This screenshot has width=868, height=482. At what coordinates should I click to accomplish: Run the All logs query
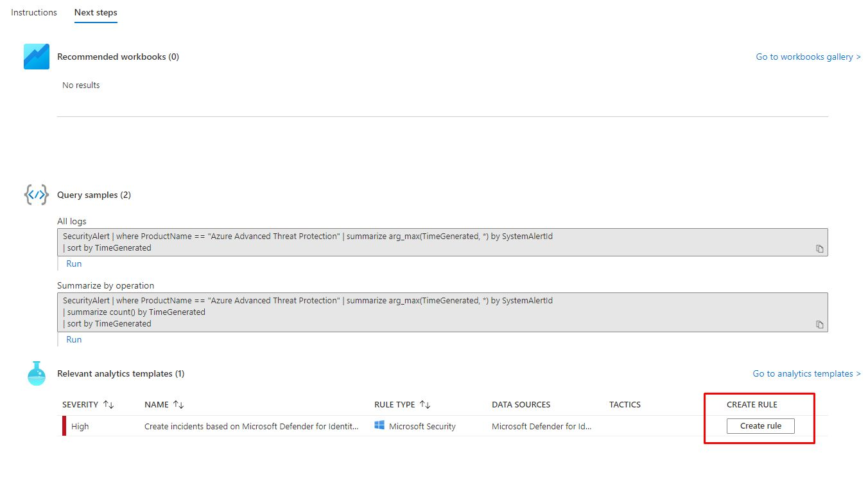tap(74, 263)
